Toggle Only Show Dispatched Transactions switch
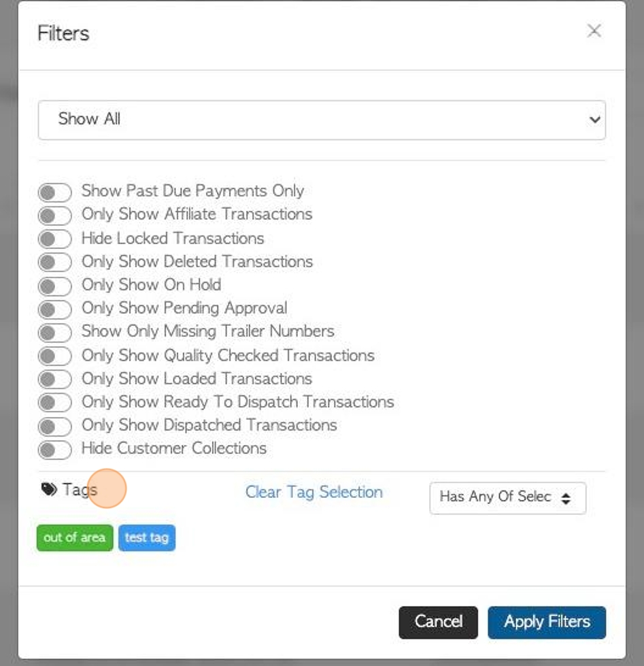The height and width of the screenshot is (666, 644). pos(54,427)
